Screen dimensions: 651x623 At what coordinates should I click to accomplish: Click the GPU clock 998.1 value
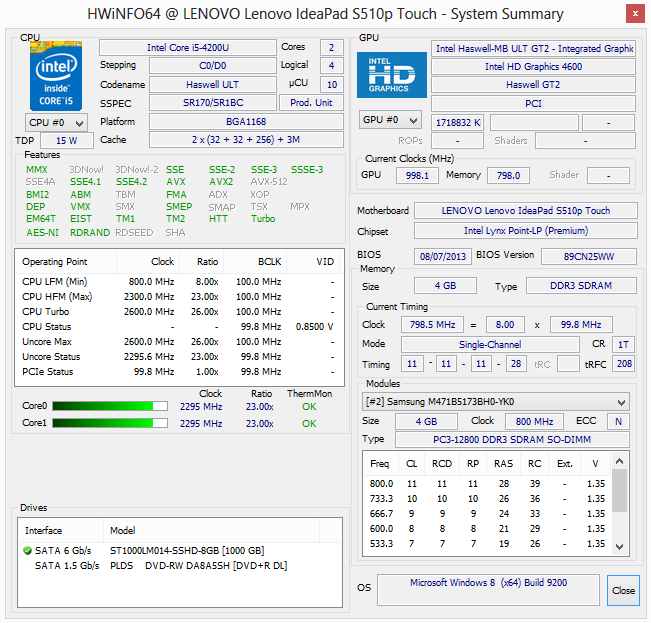click(x=417, y=176)
